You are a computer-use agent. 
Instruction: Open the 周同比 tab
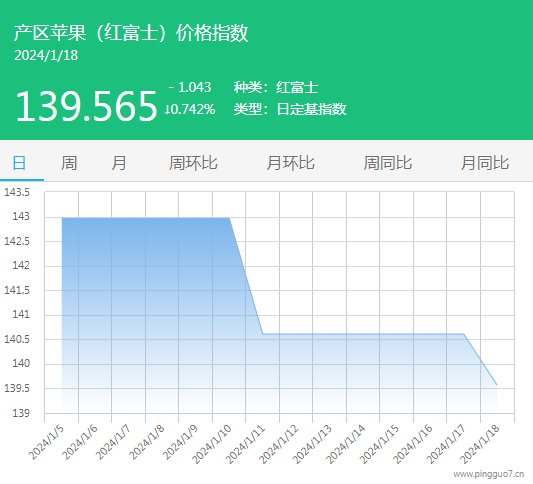point(388,163)
